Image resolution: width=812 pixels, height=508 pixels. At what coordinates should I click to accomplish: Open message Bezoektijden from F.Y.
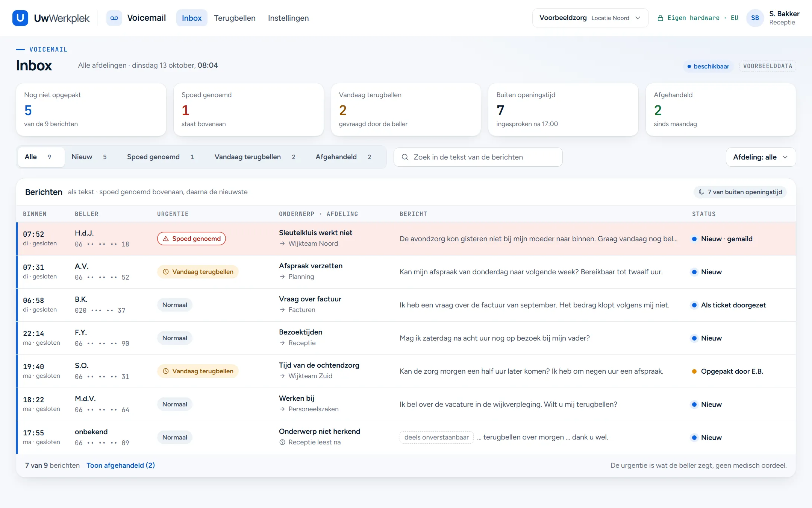tap(406, 338)
